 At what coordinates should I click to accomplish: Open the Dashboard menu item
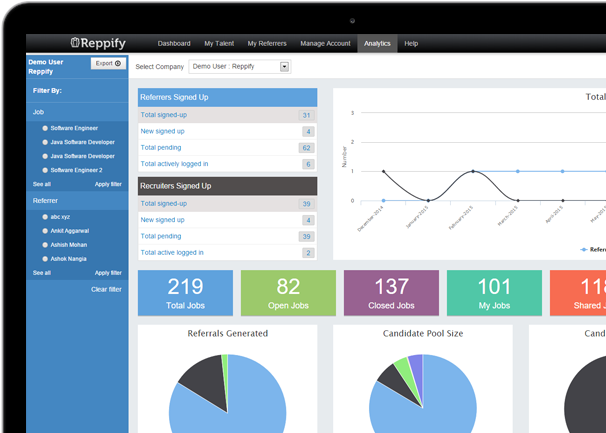[x=174, y=44]
